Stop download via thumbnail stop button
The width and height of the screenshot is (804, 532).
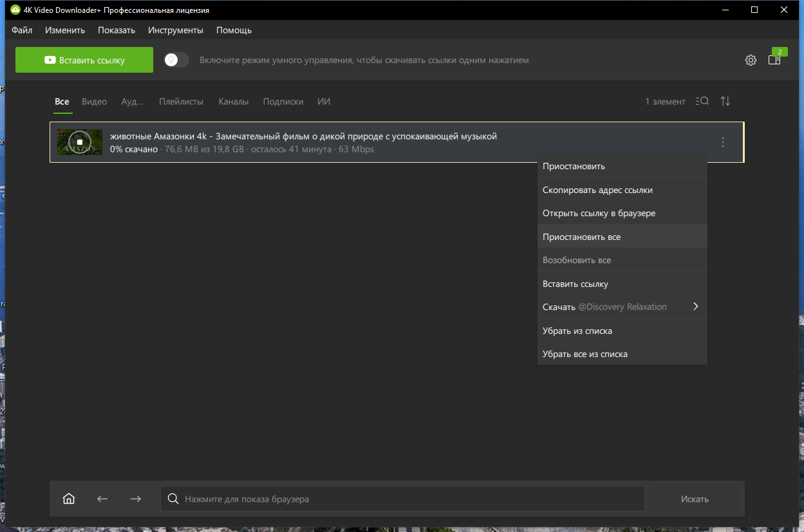click(79, 142)
